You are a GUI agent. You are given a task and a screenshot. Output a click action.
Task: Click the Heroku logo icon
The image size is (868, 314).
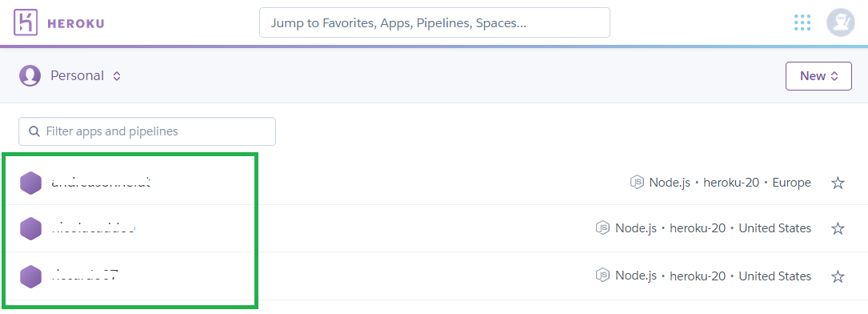pos(26,22)
